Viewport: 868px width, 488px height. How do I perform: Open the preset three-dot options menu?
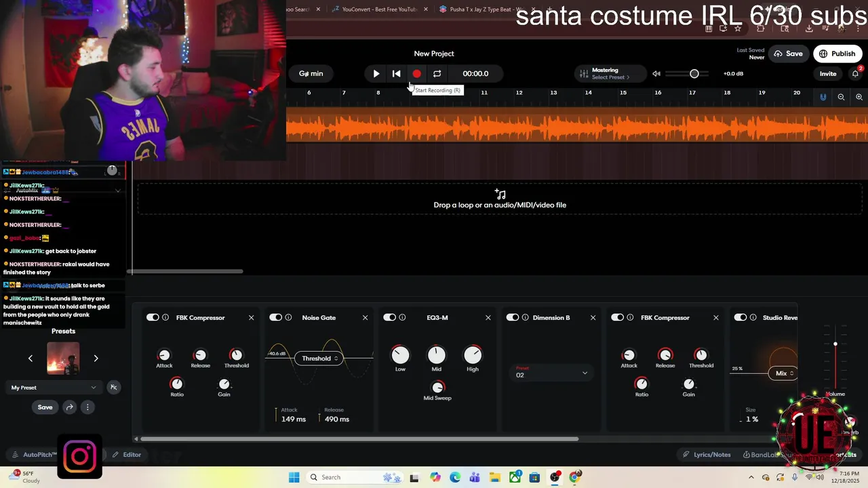tap(87, 407)
